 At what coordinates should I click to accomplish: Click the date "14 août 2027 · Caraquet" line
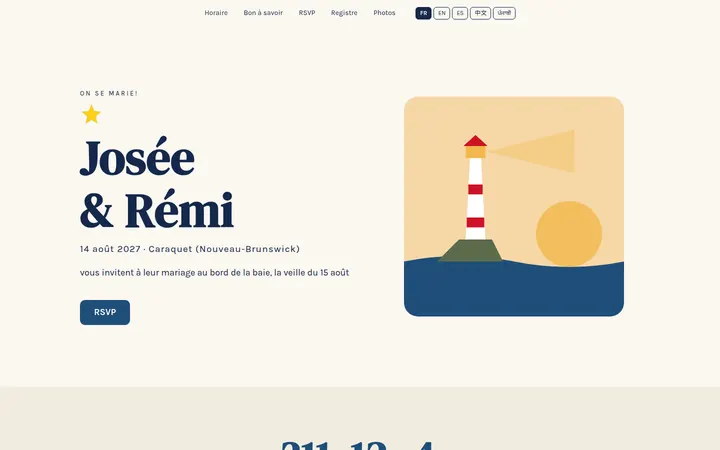190,249
